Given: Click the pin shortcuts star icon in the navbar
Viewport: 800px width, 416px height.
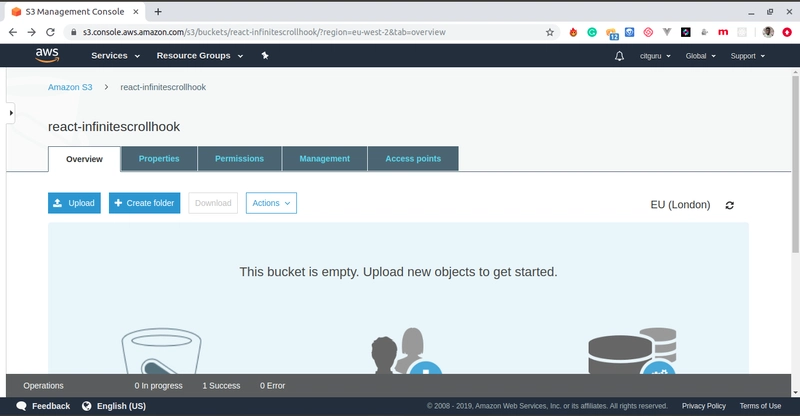Looking at the screenshot, I should 265,56.
